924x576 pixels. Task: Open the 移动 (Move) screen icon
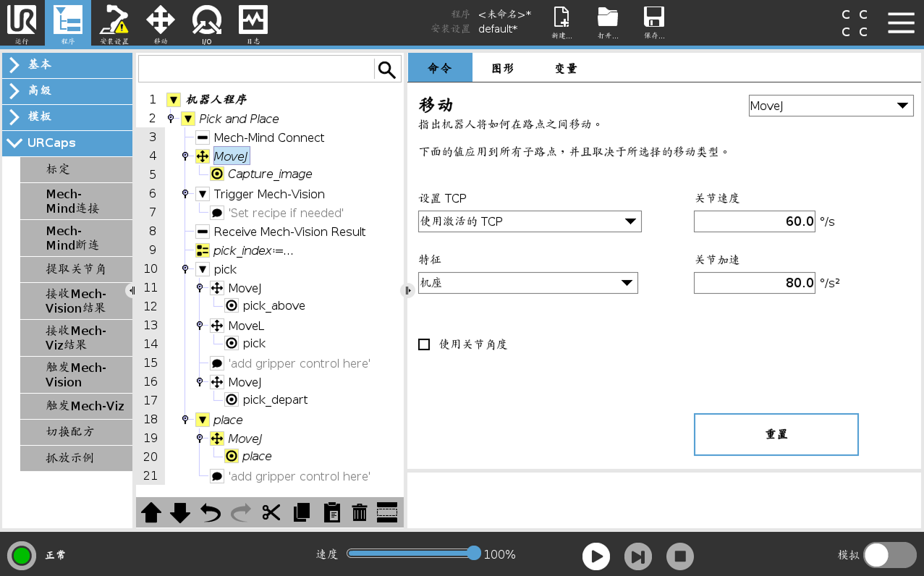tap(160, 23)
